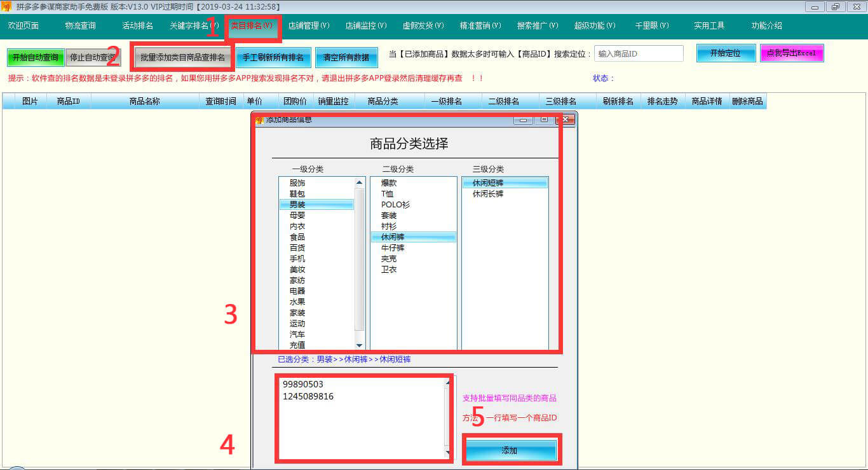The width and height of the screenshot is (868, 470).
Task: Click the 三级排名 column header
Action: click(x=560, y=101)
